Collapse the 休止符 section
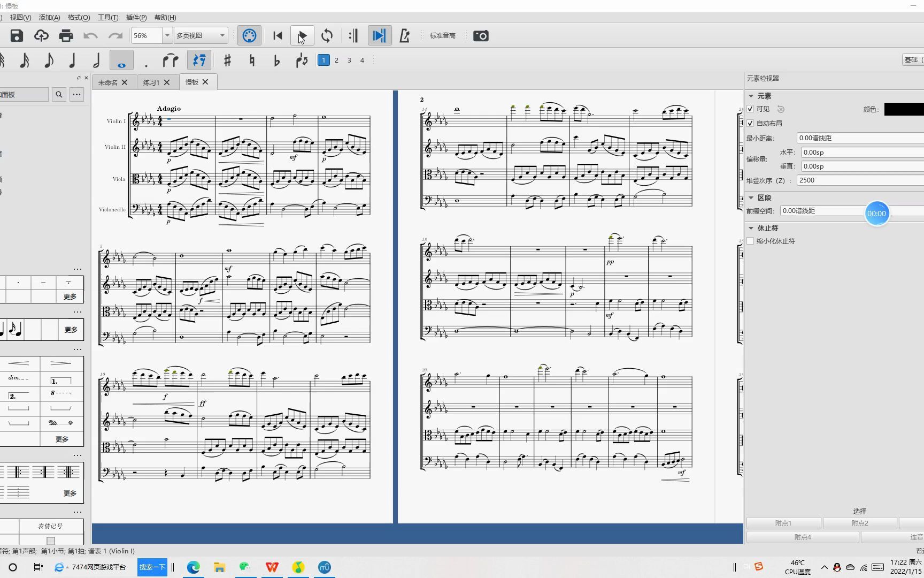The image size is (924, 578). click(751, 228)
